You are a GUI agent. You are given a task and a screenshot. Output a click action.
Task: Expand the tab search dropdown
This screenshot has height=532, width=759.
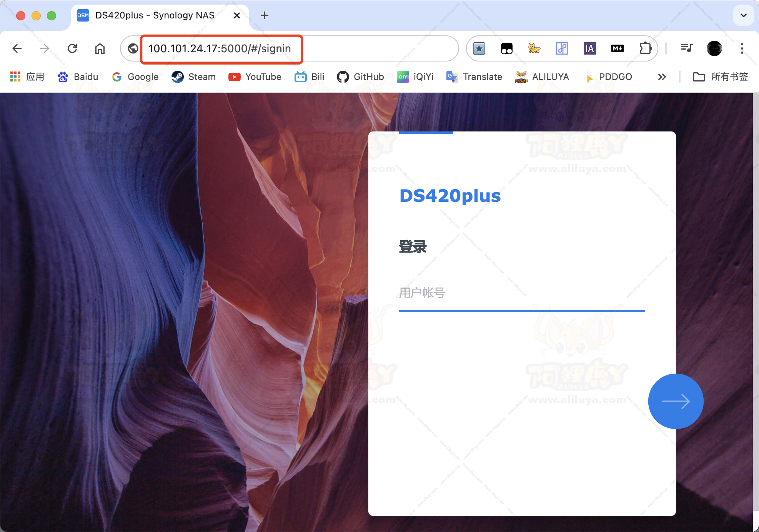pos(744,15)
